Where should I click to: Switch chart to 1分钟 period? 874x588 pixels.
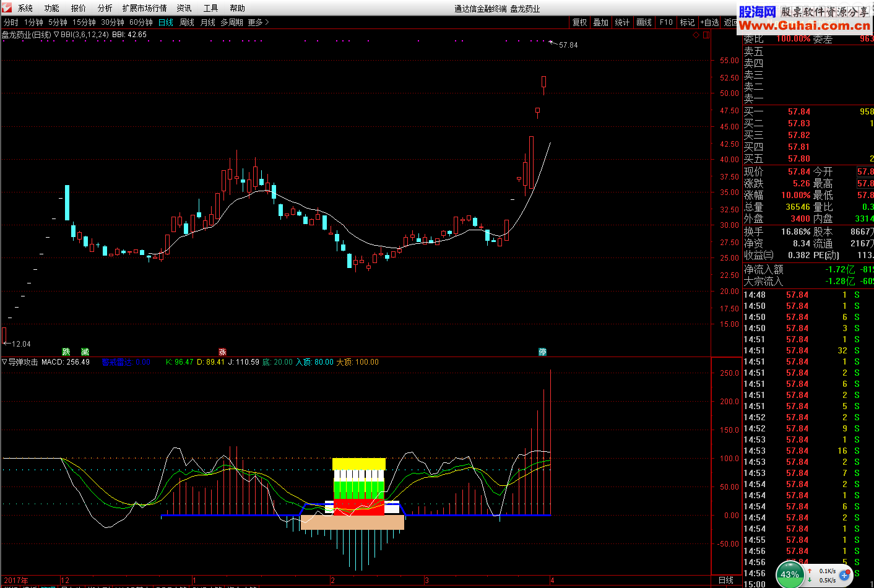pos(34,22)
